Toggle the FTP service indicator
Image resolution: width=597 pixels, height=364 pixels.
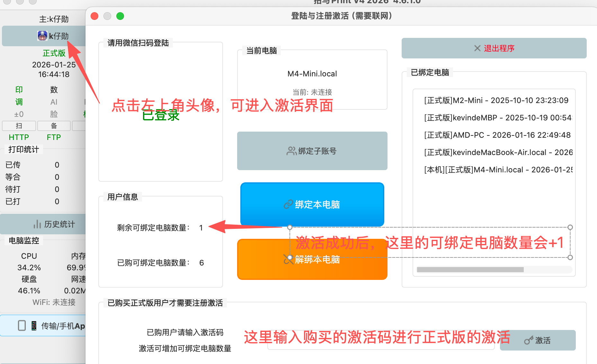54,137
